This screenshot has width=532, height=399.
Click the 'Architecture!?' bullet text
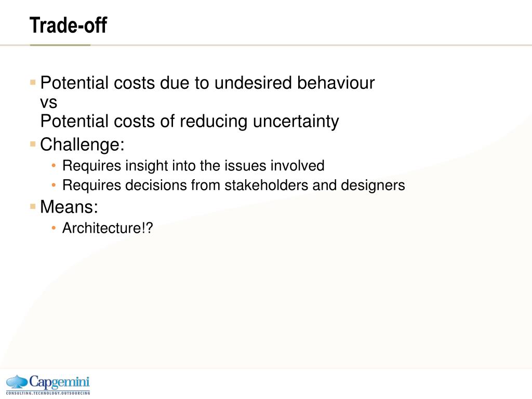pos(108,228)
